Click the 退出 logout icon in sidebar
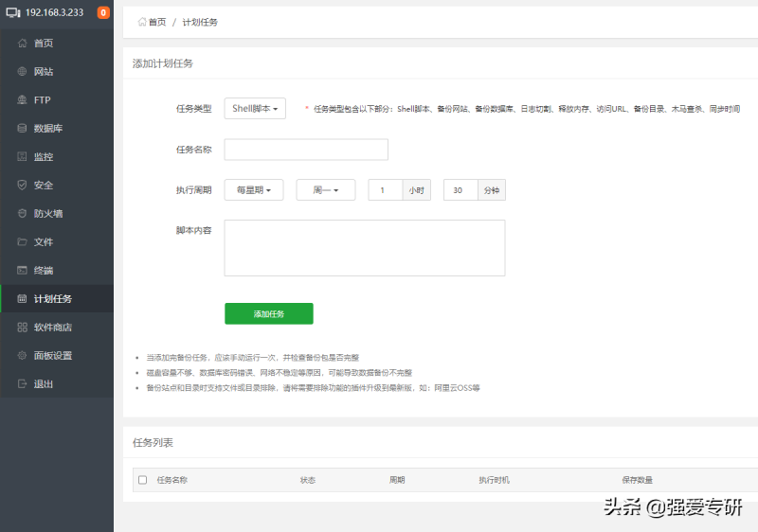This screenshot has height=532, width=758. (x=22, y=383)
